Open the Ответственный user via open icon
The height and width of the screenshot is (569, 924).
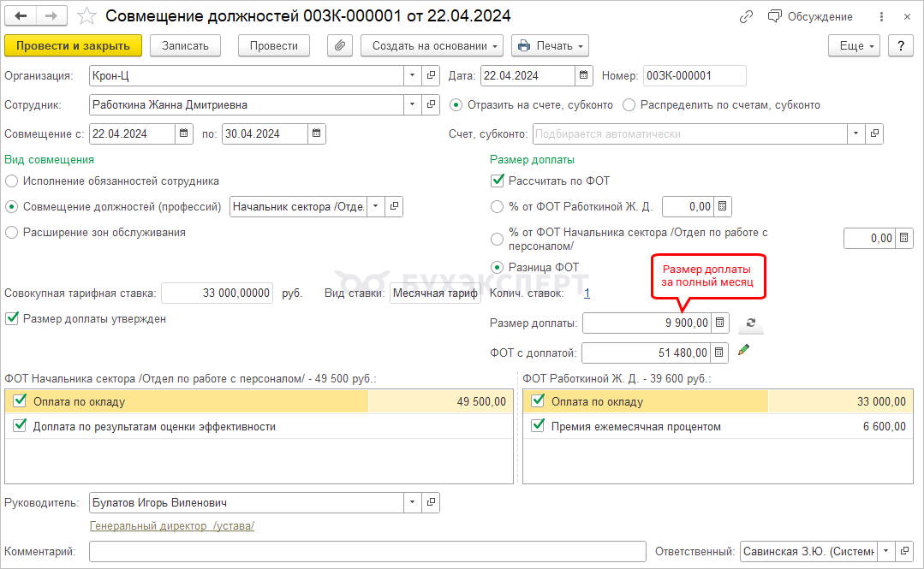coord(904,551)
